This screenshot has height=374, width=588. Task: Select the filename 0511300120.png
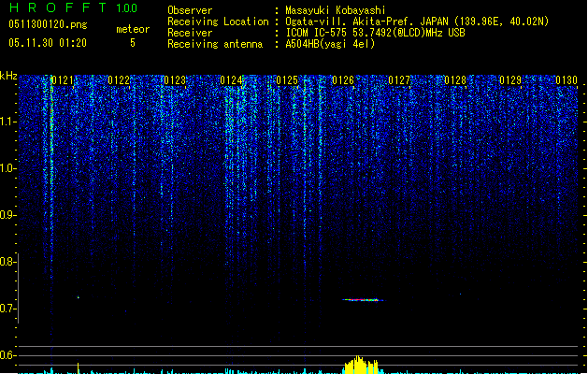click(48, 24)
